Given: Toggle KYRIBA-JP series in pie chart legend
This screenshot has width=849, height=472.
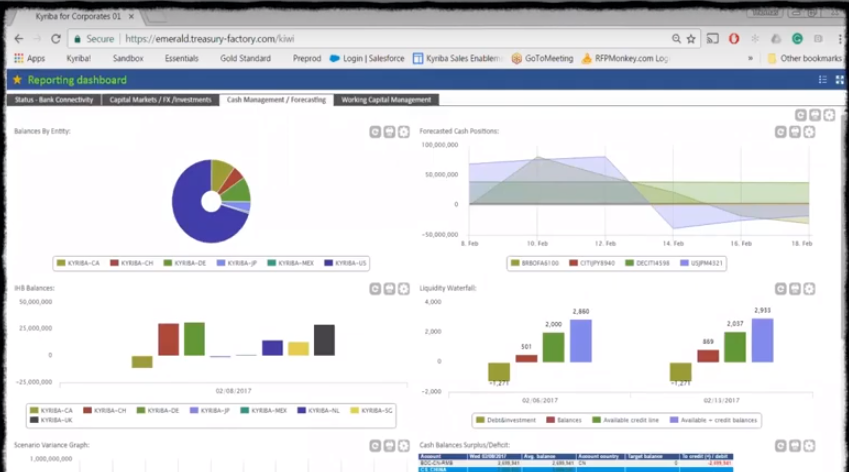Looking at the screenshot, I should click(x=237, y=263).
